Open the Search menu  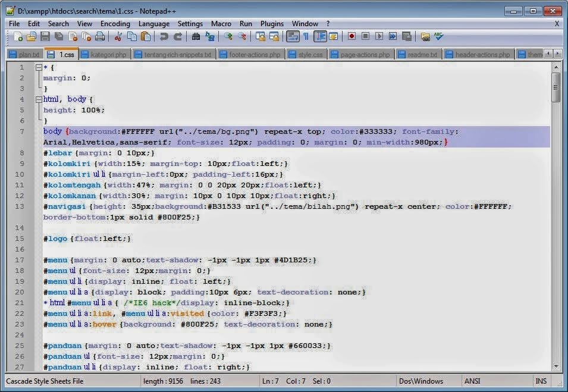coord(58,24)
